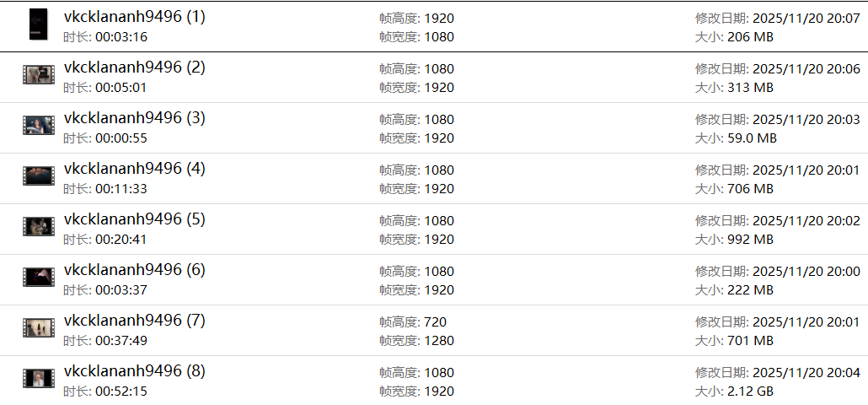Click the filmstrip icon of vkcklananh9496 (6)

coord(38,278)
